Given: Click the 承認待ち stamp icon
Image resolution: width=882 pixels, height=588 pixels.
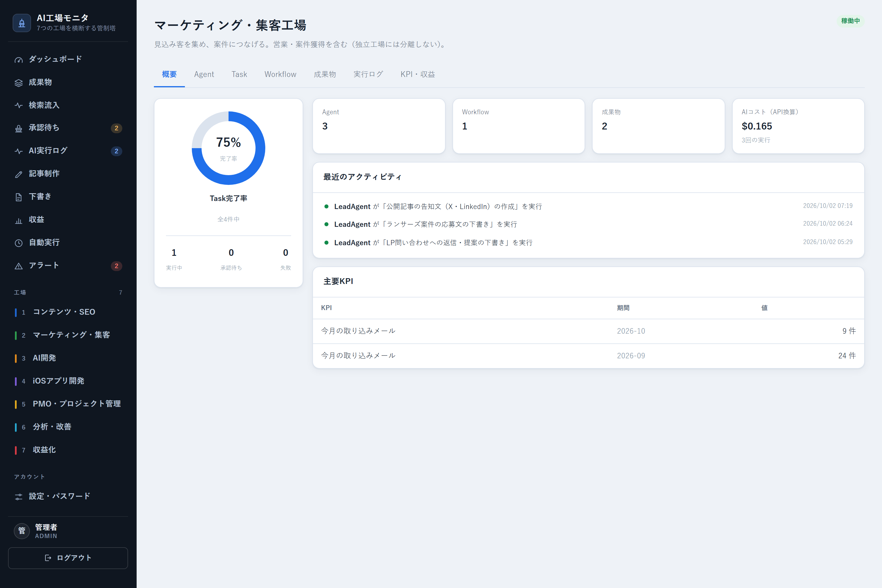Looking at the screenshot, I should point(18,129).
